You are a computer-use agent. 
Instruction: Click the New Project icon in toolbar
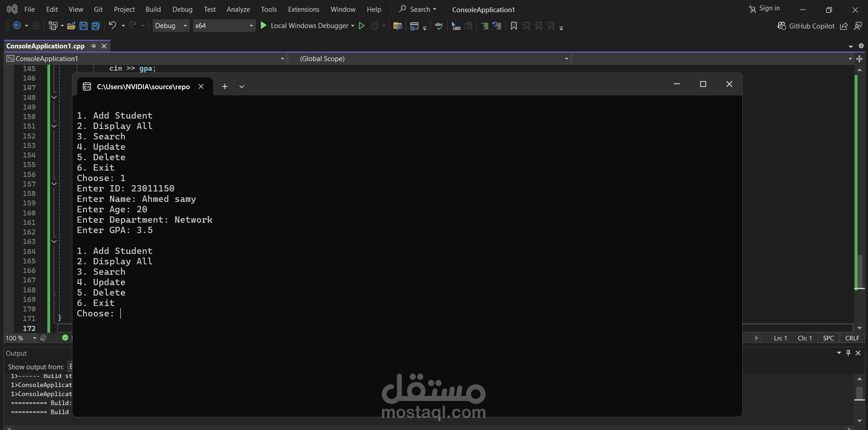53,26
